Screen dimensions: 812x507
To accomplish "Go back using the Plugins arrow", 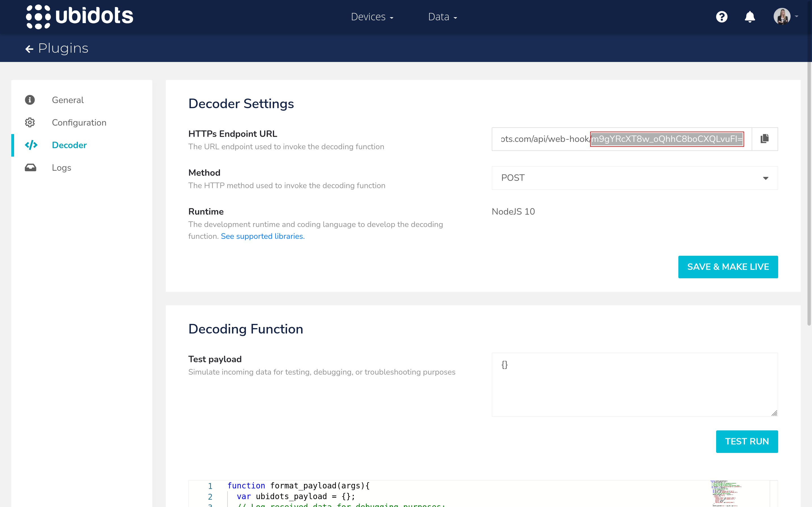I will 30,49.
